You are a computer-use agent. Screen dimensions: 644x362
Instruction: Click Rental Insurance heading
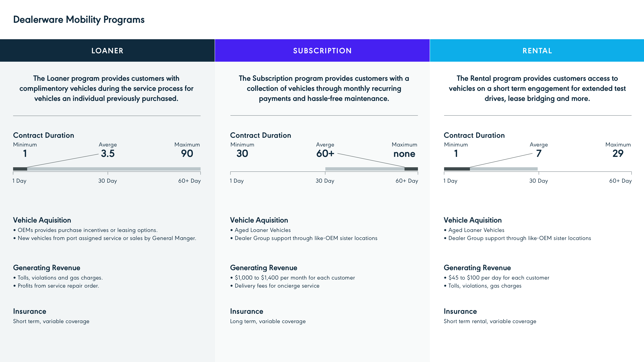point(460,311)
